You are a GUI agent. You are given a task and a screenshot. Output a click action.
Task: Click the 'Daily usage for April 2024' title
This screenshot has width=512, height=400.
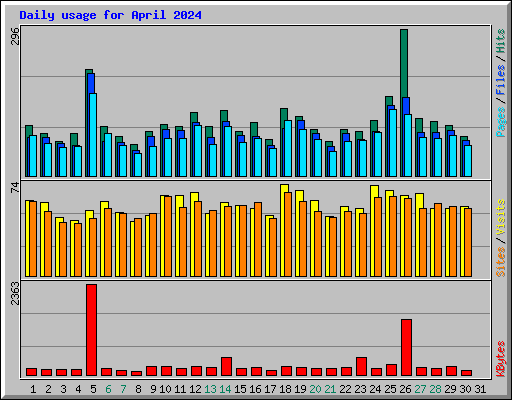coord(110,15)
